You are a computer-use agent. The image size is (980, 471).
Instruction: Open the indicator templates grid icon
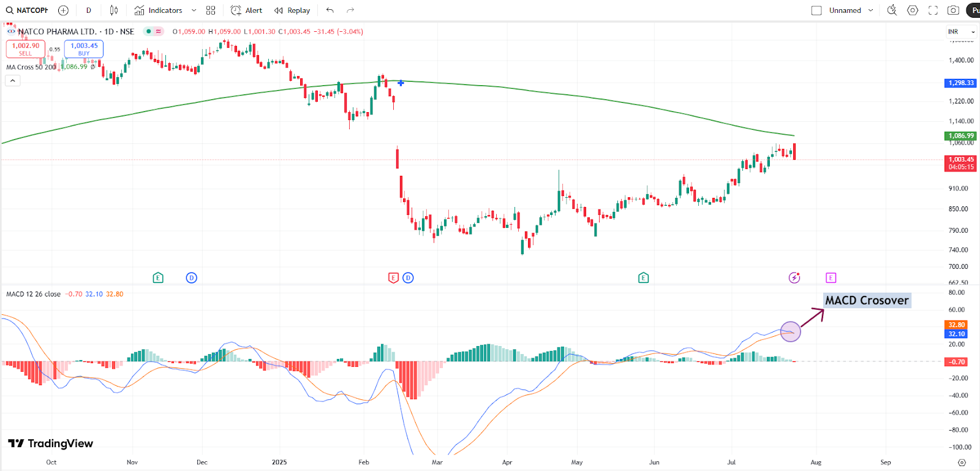(211, 10)
